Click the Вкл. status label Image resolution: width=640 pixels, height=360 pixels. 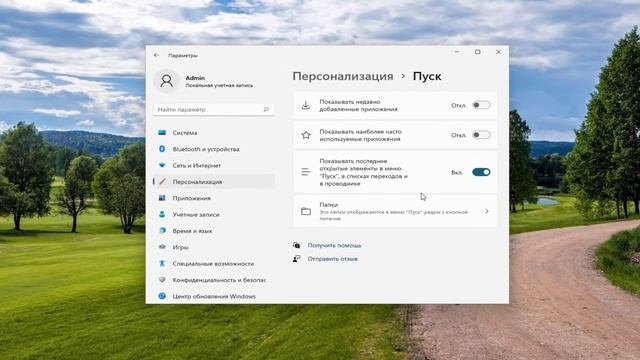tap(457, 173)
